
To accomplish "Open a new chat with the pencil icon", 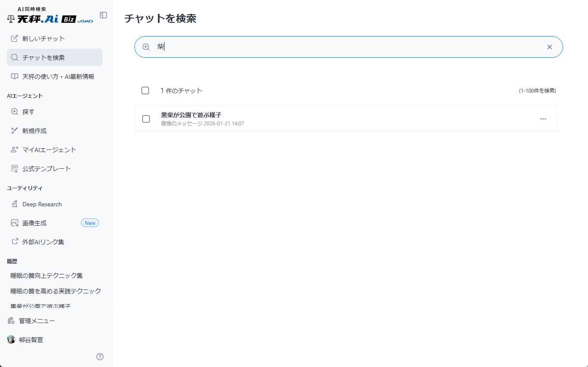I will click(43, 38).
